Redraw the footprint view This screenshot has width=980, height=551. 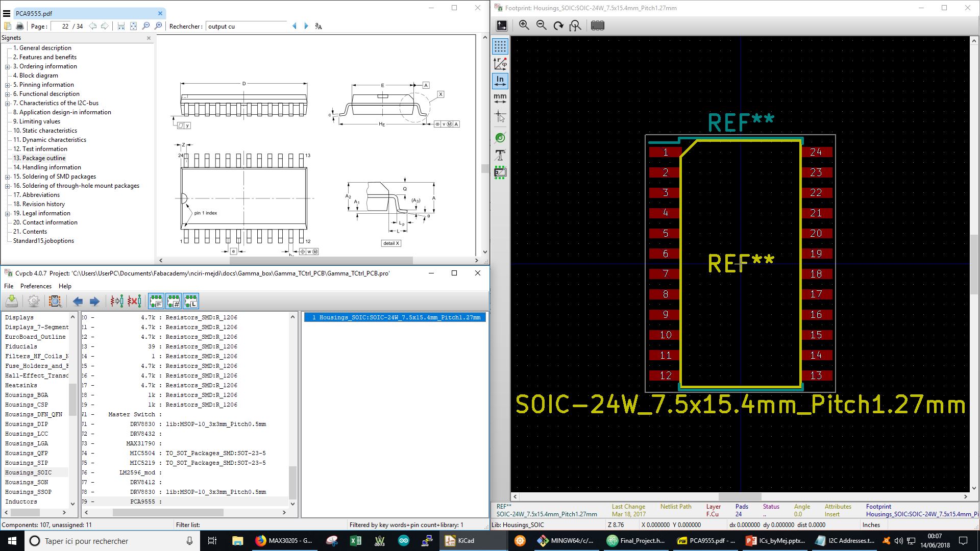click(x=558, y=26)
